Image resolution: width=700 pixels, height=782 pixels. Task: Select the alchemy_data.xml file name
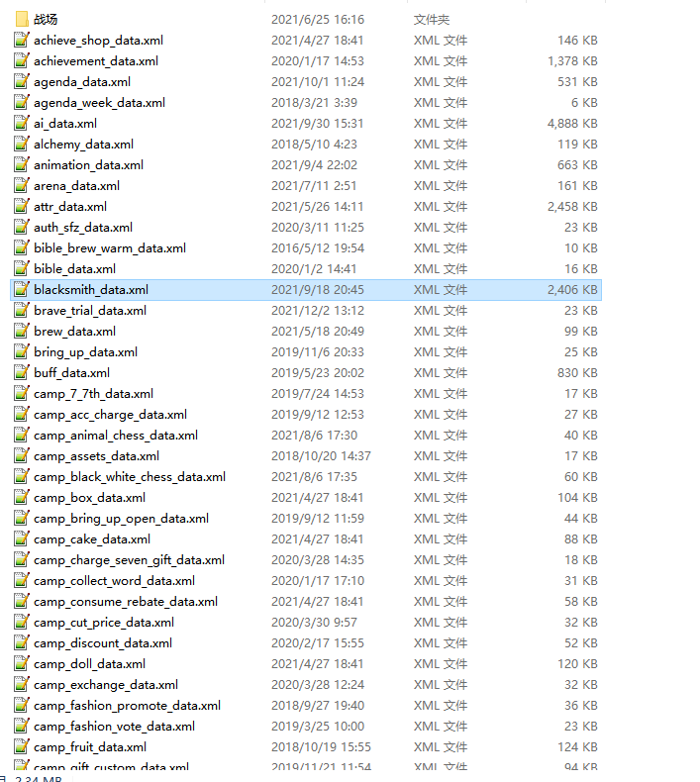click(83, 145)
